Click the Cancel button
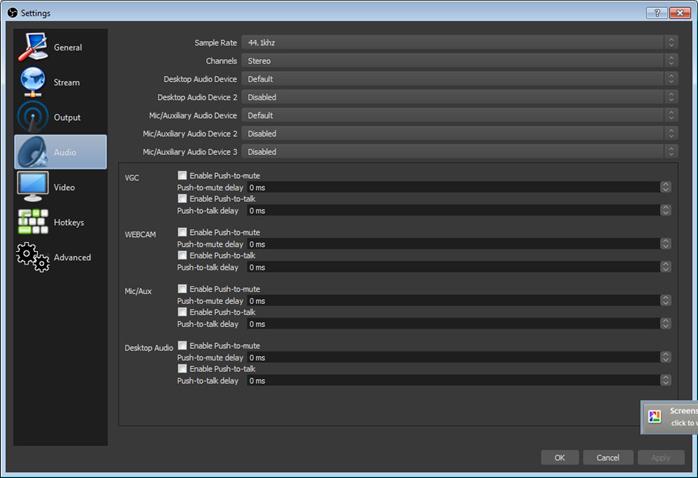The height and width of the screenshot is (478, 698). coord(608,457)
